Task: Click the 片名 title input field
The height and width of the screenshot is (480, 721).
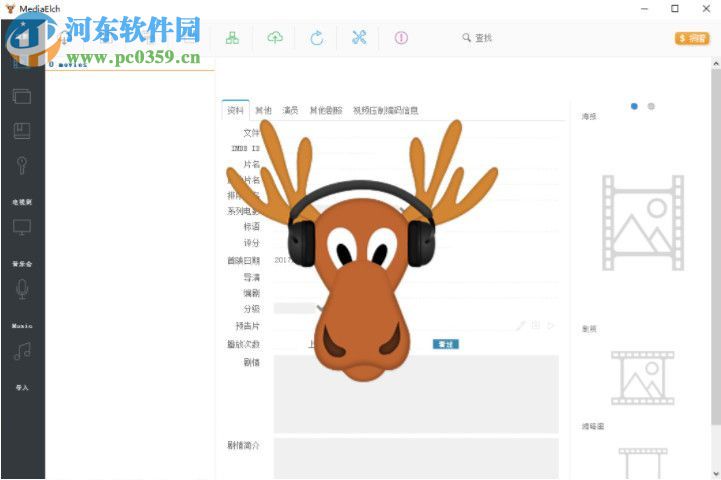Action: pyautogui.click(x=416, y=164)
